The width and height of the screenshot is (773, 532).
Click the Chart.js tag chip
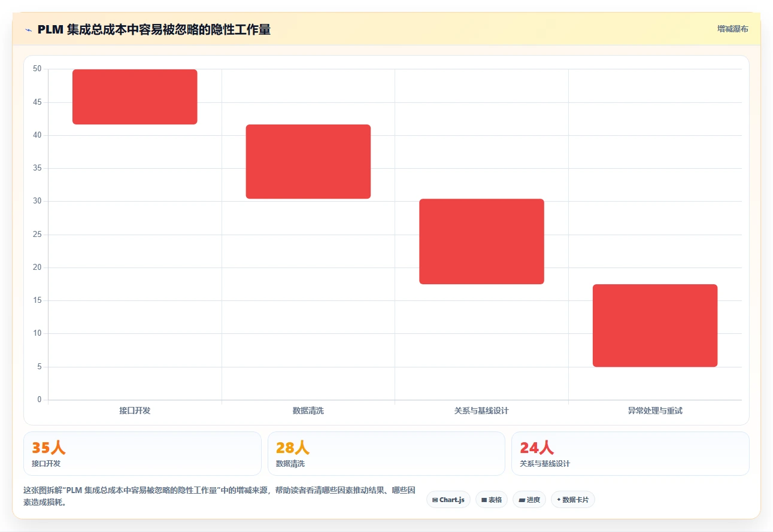coord(448,500)
